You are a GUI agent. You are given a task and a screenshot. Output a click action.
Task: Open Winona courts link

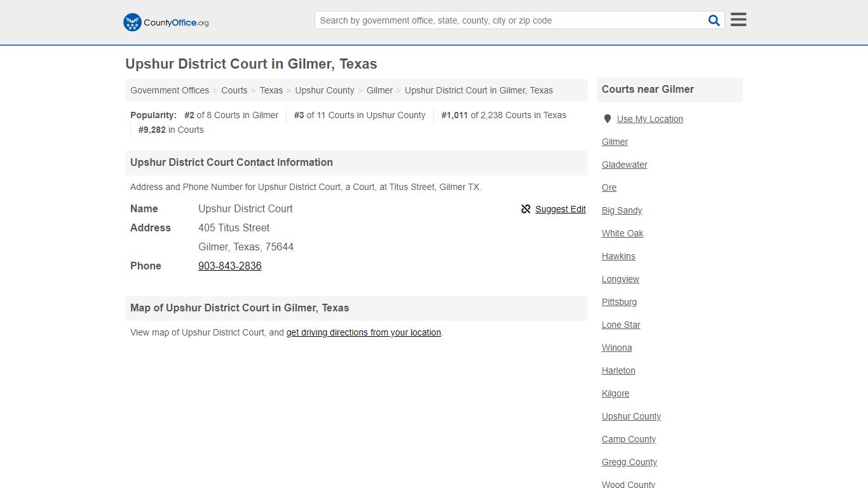pos(617,348)
